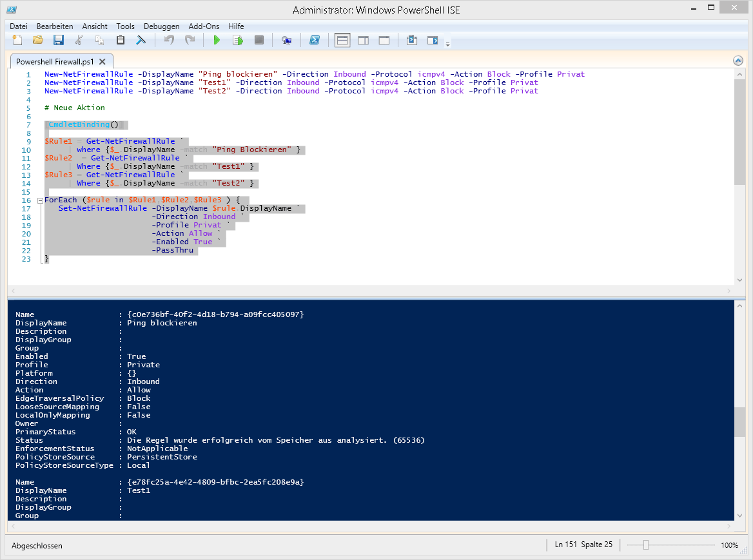Show the script pane on the right
Image resolution: width=753 pixels, height=560 pixels.
(363, 41)
